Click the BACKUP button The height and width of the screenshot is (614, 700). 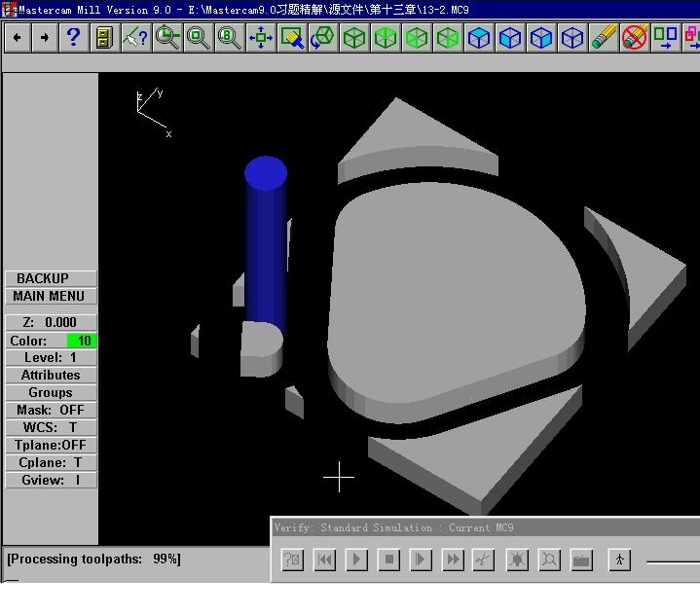point(51,278)
